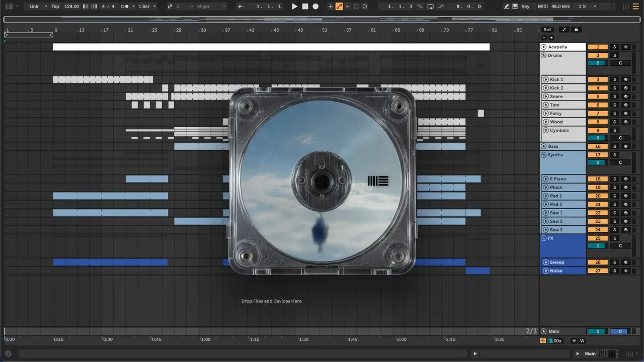
Task: Enable the Arrangement Record button
Action: [x=315, y=7]
